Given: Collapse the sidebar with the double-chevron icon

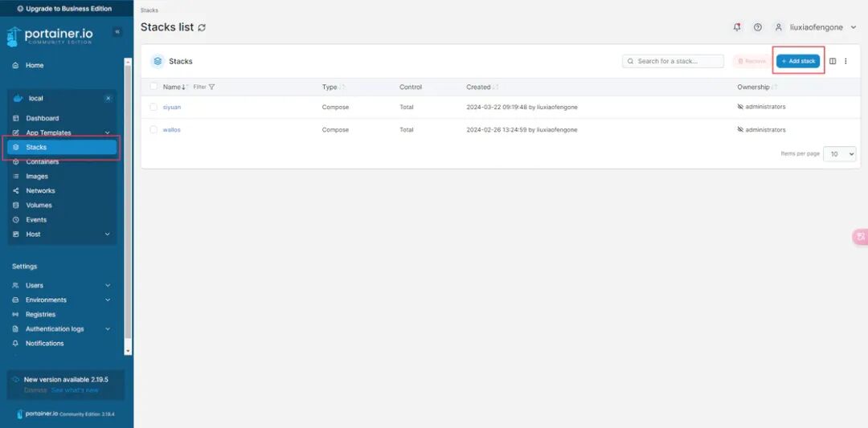Looking at the screenshot, I should [x=117, y=32].
